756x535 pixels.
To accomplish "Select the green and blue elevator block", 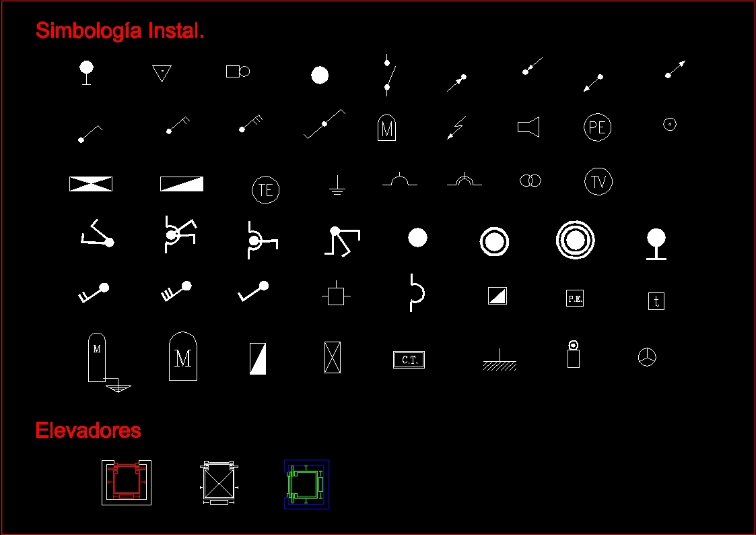I will (307, 484).
